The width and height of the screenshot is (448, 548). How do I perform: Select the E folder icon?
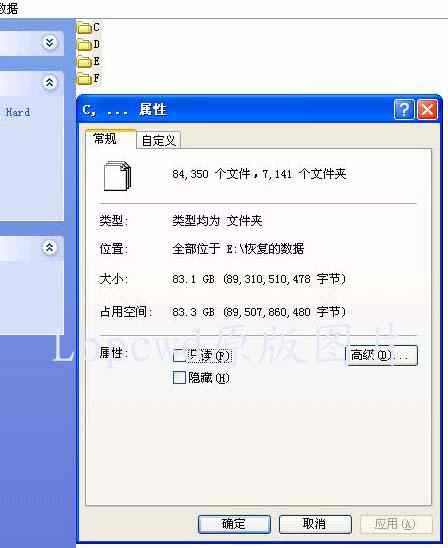point(84,62)
